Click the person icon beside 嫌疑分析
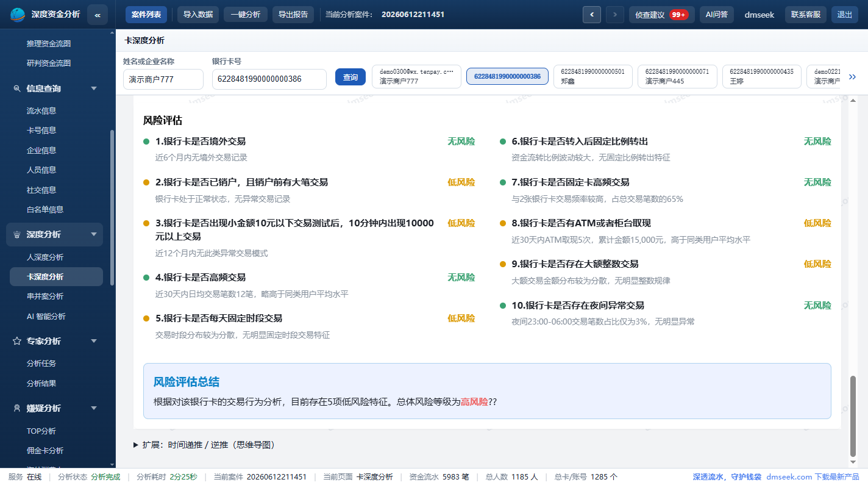Viewport: 868px width, 485px height. tap(17, 408)
